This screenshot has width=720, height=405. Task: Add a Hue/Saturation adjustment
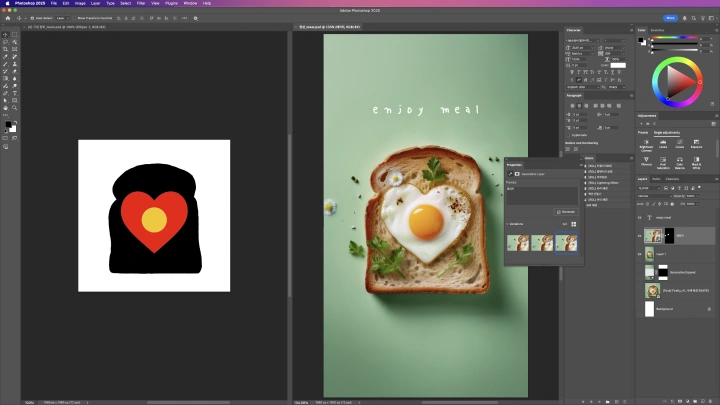[663, 163]
